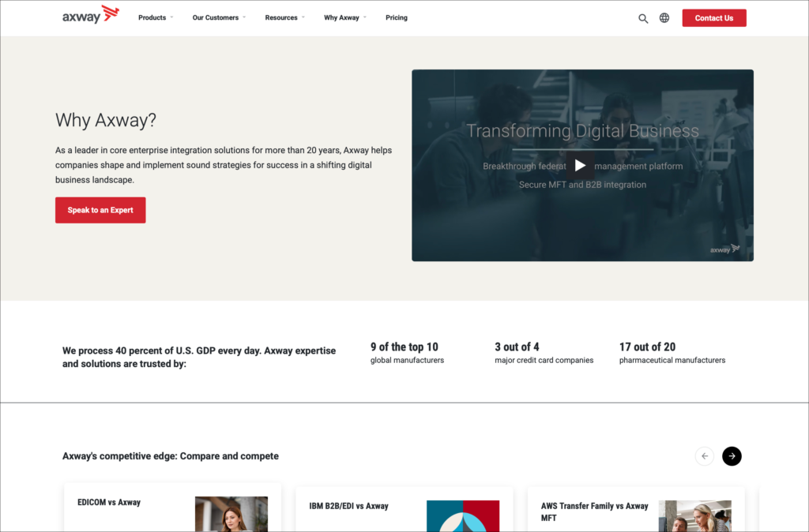Open EDICOM vs Axway comparison card

tap(109, 502)
